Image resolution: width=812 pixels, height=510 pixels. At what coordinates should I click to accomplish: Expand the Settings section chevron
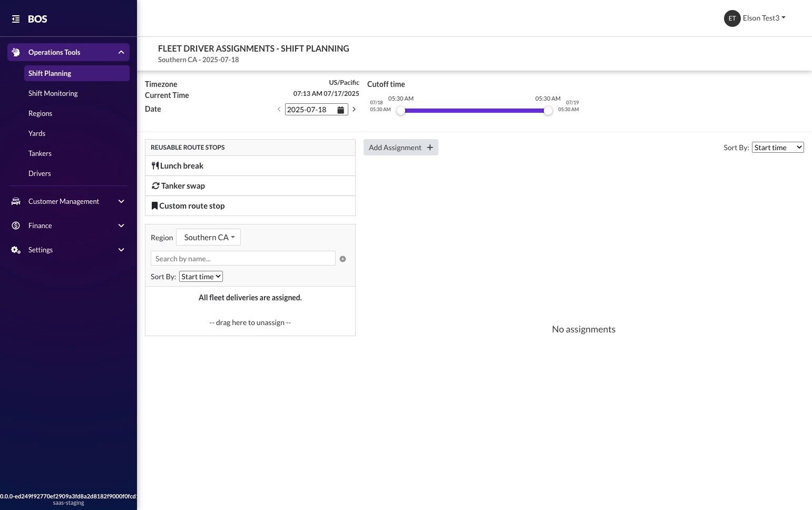[121, 250]
